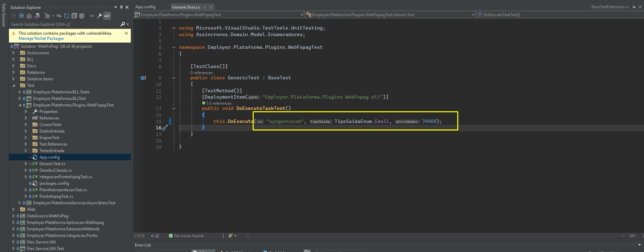
Task: Open Properties wrench icon in Solution Explorer
Action: pos(100,16)
